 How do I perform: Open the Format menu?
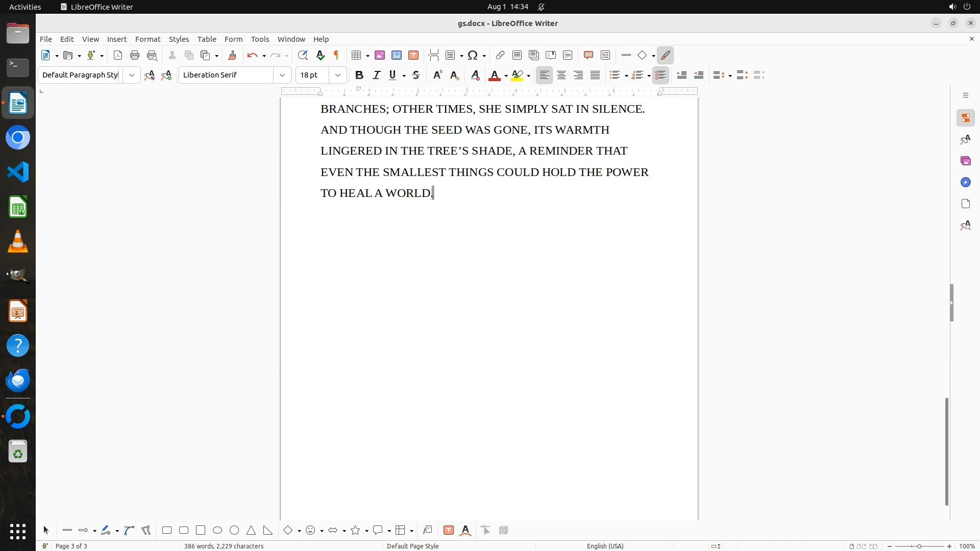point(148,39)
